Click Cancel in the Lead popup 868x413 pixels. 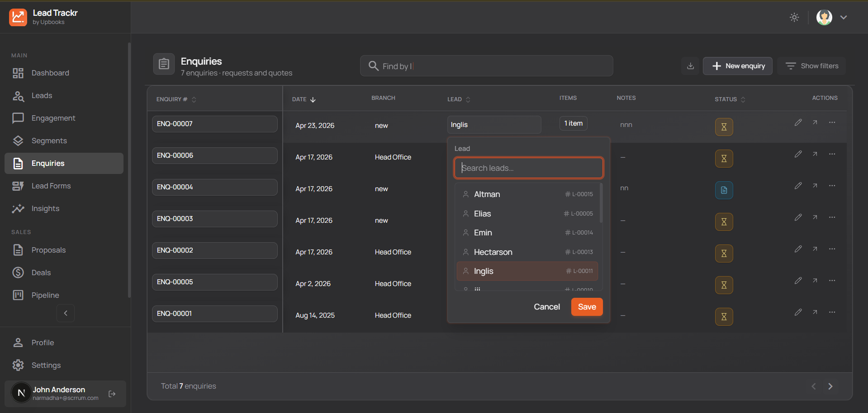coord(546,307)
